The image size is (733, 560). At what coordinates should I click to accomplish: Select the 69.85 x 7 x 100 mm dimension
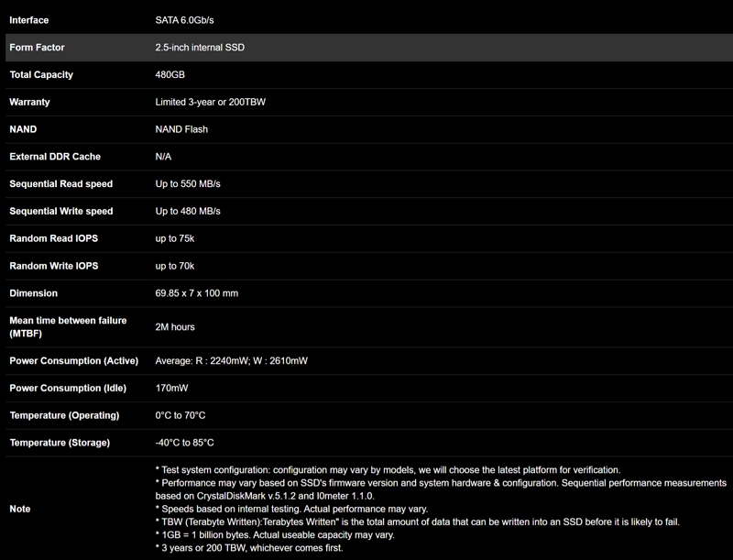coord(197,293)
